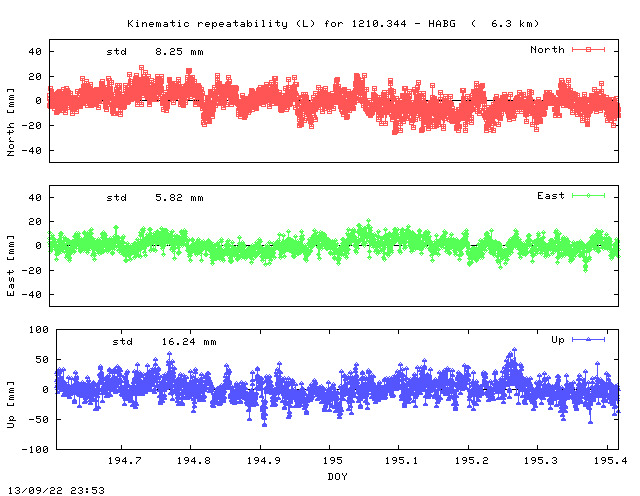Viewport: 640px width, 496px height.
Task: Click the 'std' label in East panel
Action: (x=117, y=198)
